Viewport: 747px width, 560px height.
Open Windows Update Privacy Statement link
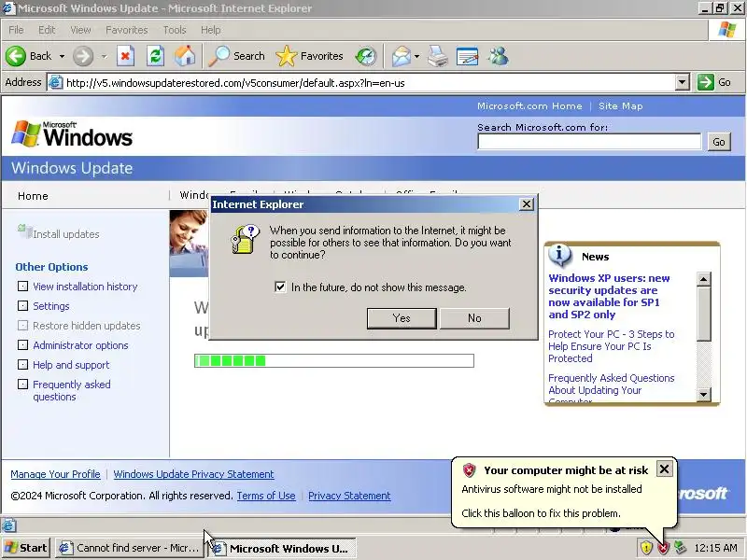(x=193, y=474)
